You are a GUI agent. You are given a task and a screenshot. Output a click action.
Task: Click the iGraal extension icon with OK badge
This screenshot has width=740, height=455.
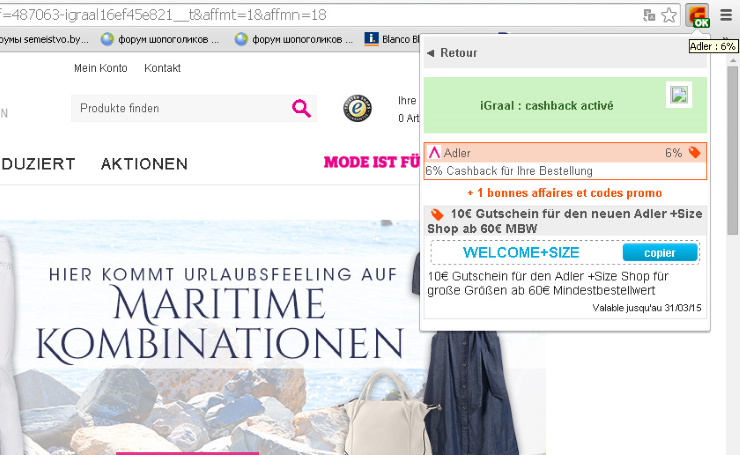pos(698,16)
